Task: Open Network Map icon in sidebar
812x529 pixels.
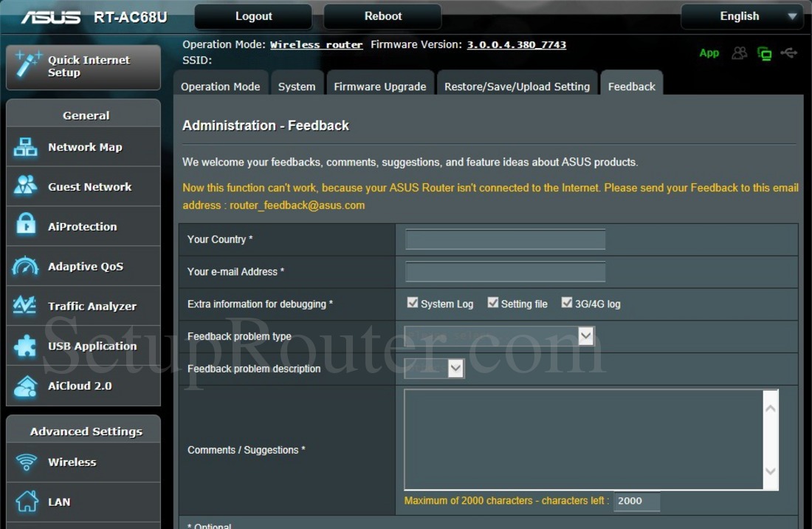Action: tap(25, 147)
